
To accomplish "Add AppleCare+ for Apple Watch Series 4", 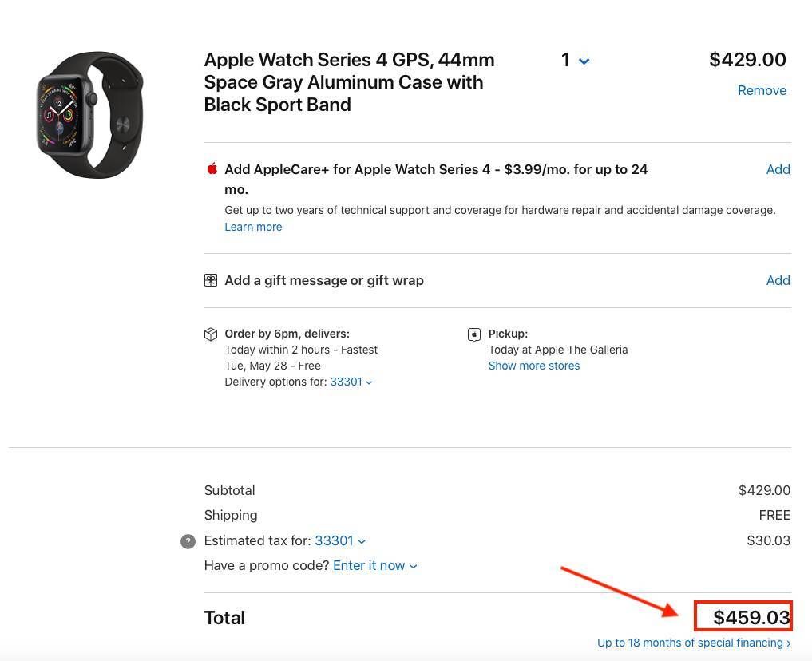I will 778,169.
